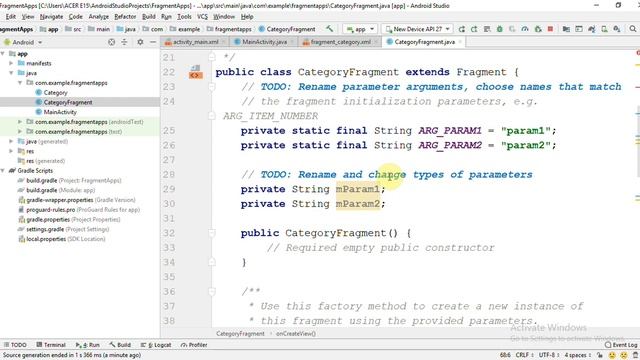The width and height of the screenshot is (640, 360).
Task: Click the Attach Debugger to process icon
Action: pos(538,29)
